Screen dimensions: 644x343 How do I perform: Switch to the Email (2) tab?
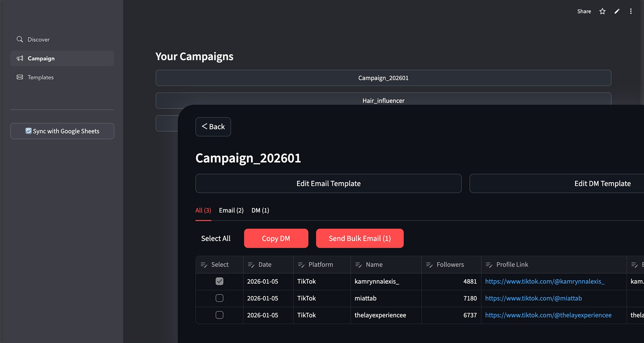coord(231,210)
